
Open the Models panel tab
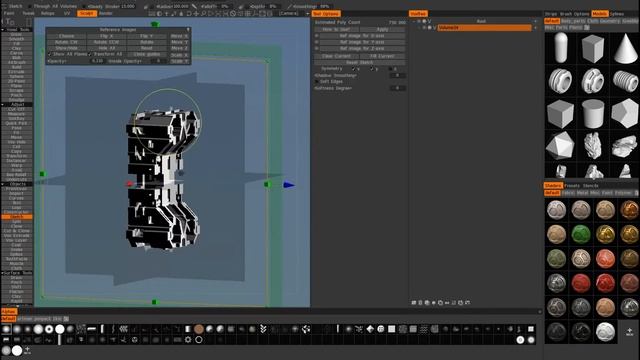599,14
